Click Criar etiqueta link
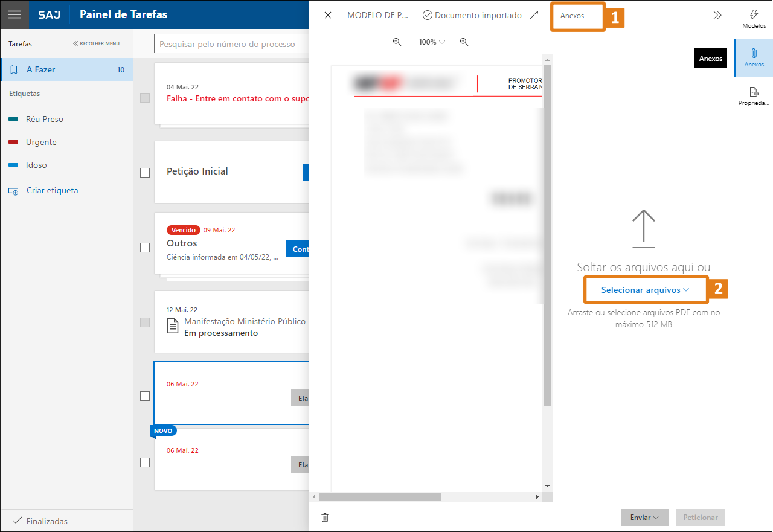The height and width of the screenshot is (532, 773). coord(52,191)
